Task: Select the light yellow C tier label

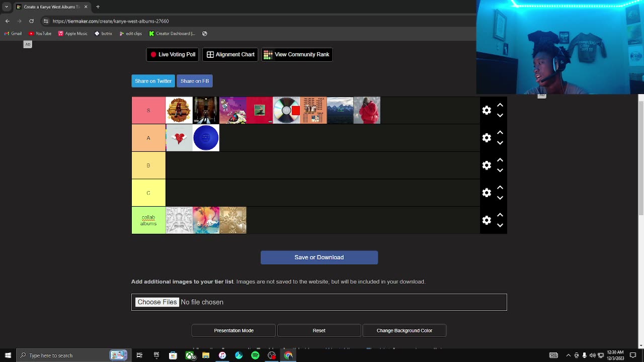Action: 148,193
